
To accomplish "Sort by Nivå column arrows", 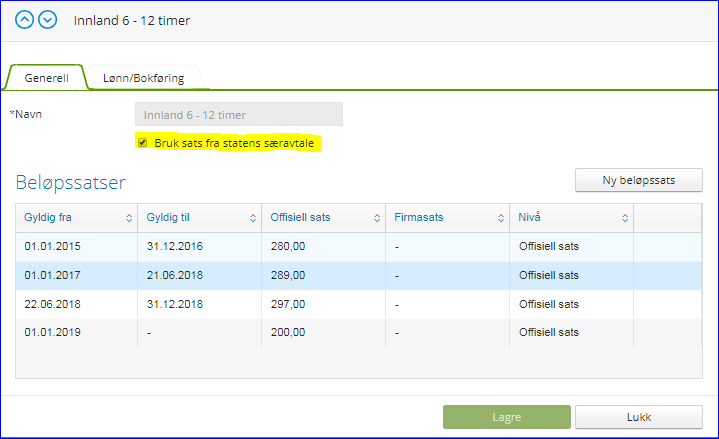I will point(625,218).
